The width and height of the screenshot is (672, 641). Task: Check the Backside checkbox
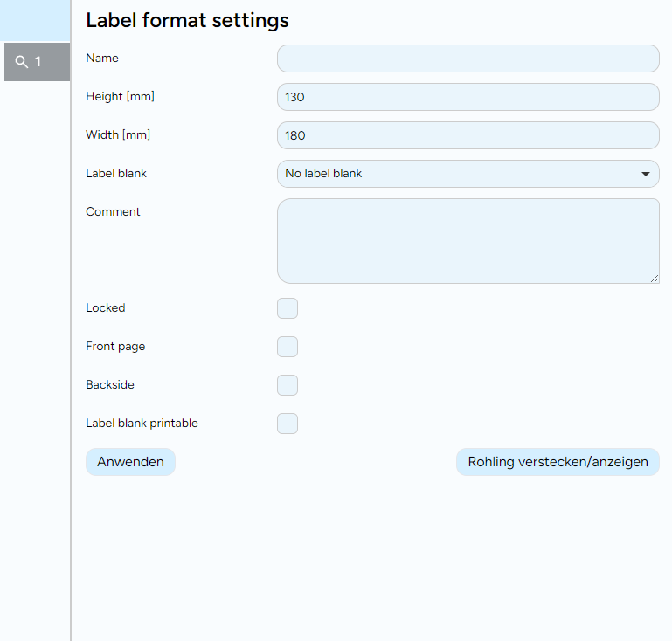[x=288, y=385]
